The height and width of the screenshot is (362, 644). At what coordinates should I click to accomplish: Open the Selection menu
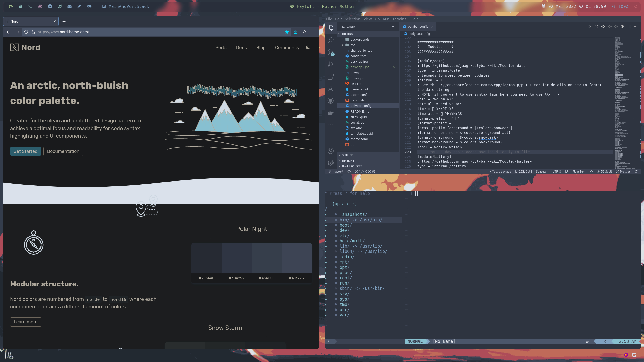(x=352, y=19)
